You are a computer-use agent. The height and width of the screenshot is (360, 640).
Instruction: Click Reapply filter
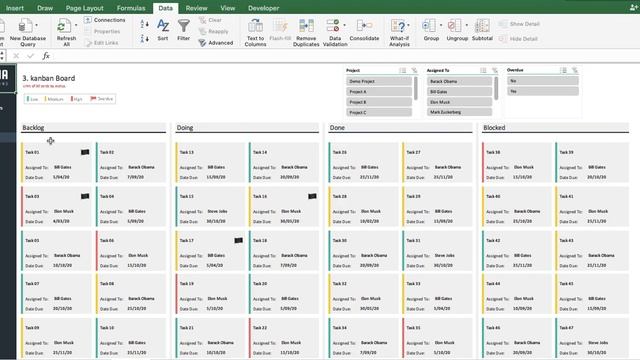213,31
